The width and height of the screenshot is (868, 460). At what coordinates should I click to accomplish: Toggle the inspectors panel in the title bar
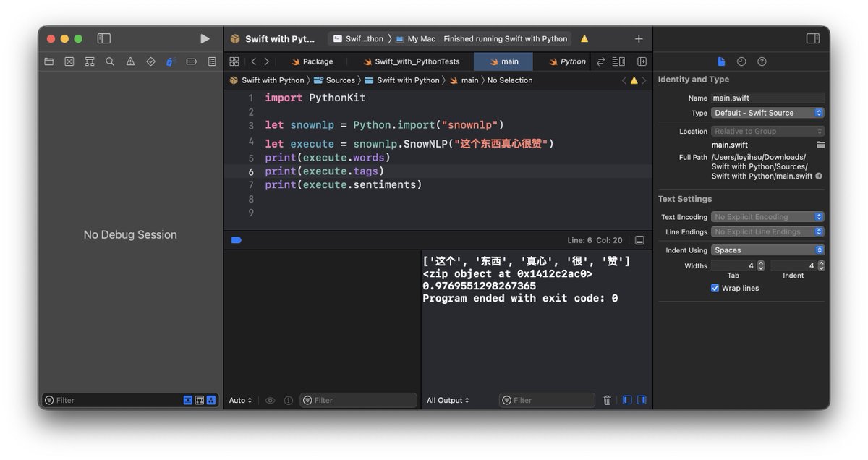point(813,38)
